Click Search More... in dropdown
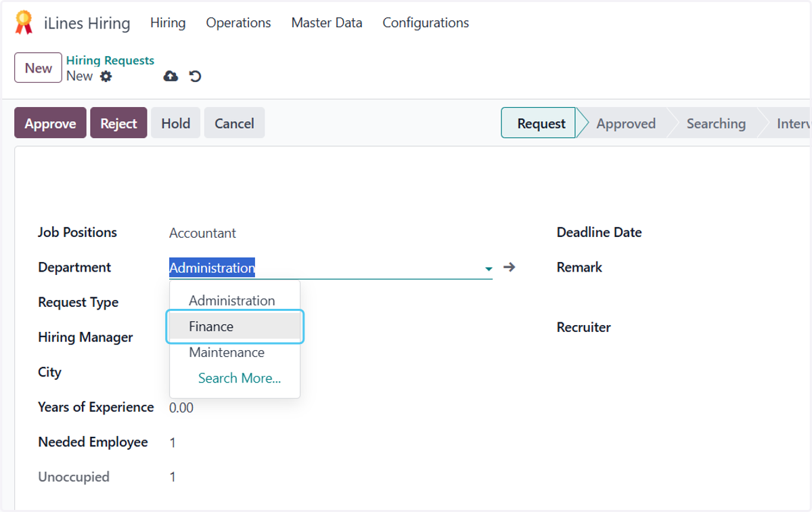This screenshot has width=812, height=512. tap(240, 378)
